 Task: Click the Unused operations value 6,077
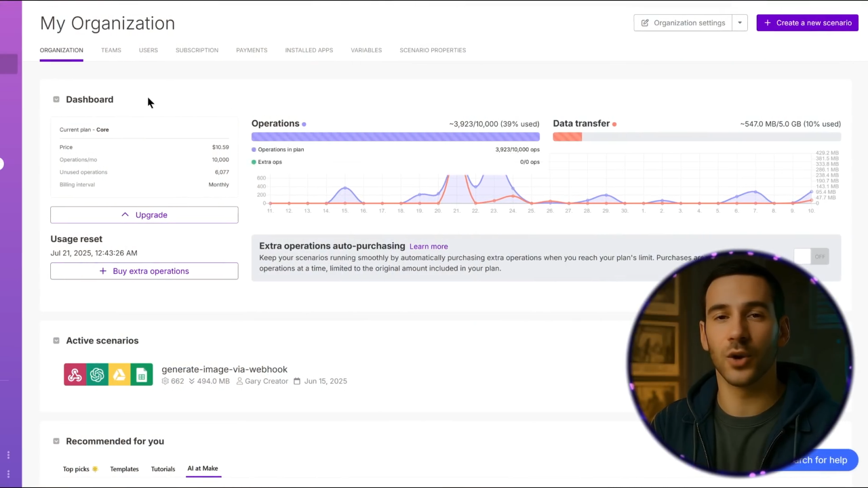coord(222,172)
